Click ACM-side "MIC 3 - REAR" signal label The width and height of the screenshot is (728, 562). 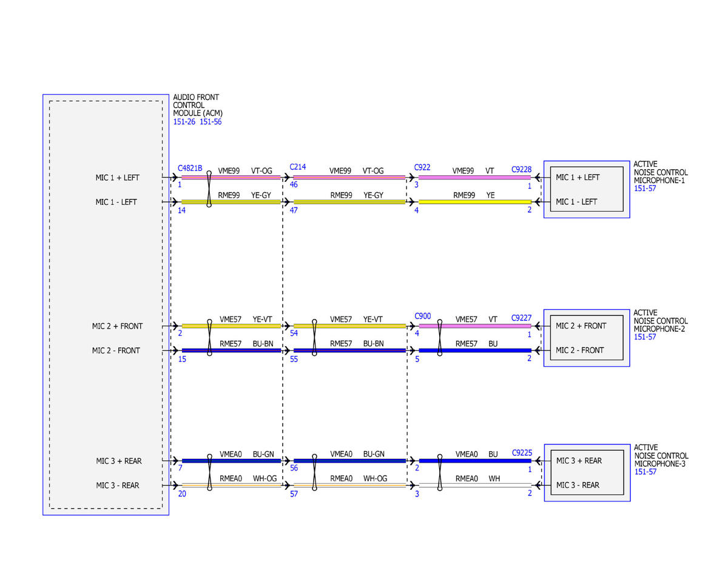coord(117,486)
